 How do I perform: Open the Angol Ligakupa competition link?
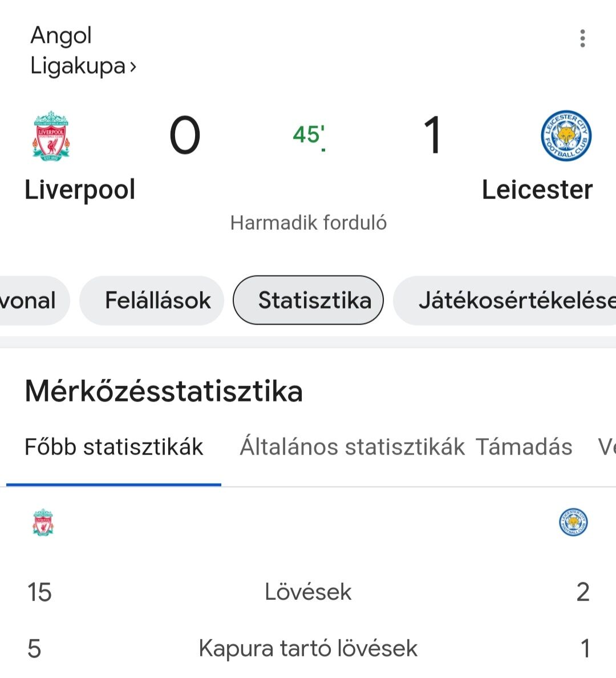(83, 51)
